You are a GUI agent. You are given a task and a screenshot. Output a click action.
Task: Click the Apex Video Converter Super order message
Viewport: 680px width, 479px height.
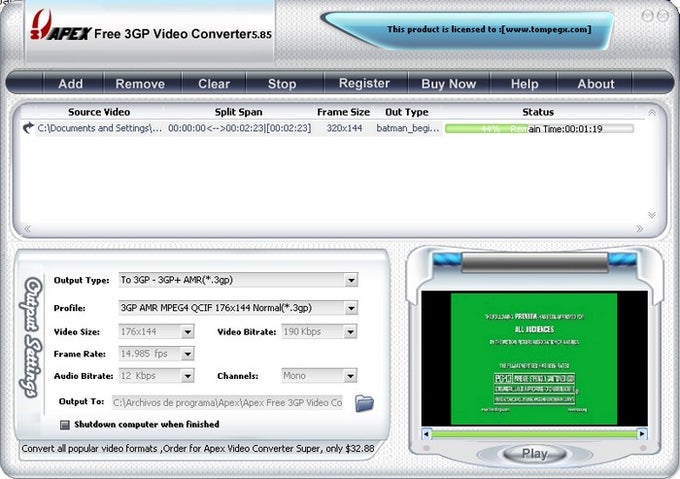click(198, 449)
